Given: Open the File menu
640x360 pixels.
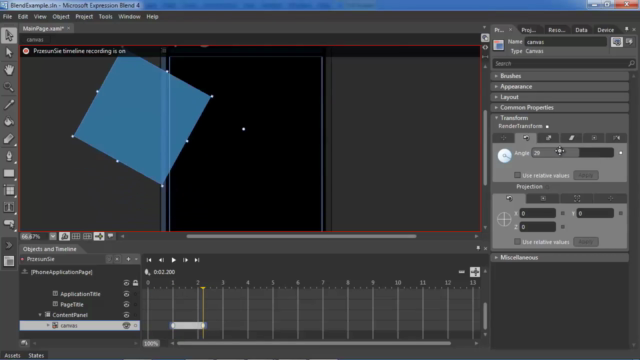Looking at the screenshot, I should pyautogui.click(x=7, y=17).
